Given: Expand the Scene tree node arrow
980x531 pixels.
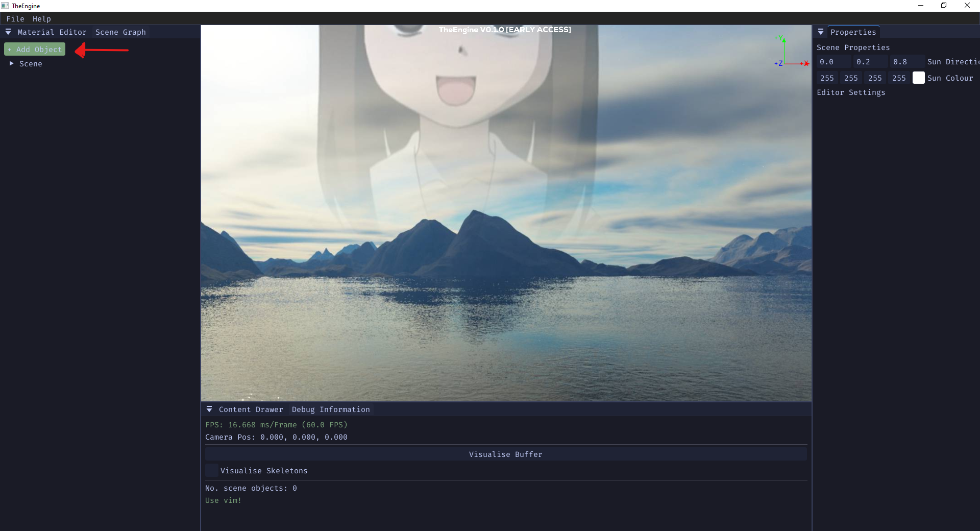Looking at the screenshot, I should tap(11, 64).
